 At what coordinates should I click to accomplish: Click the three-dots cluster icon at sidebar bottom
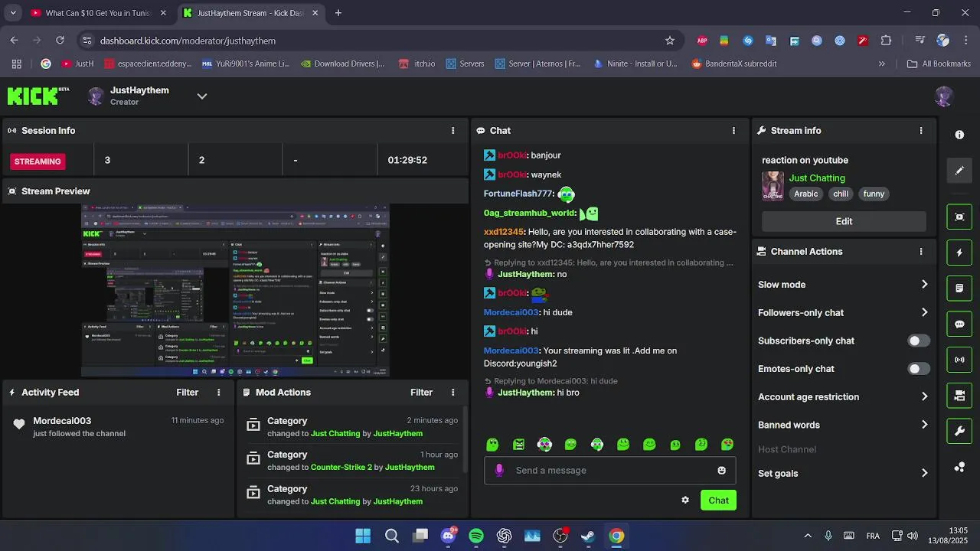tap(959, 468)
